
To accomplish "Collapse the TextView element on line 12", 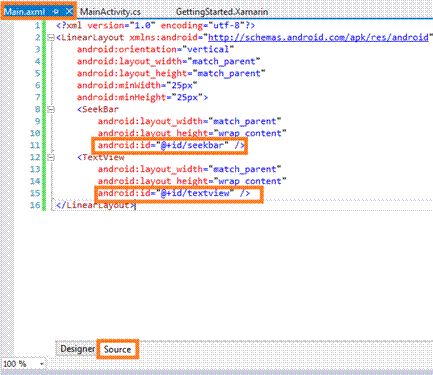I will pos(51,157).
